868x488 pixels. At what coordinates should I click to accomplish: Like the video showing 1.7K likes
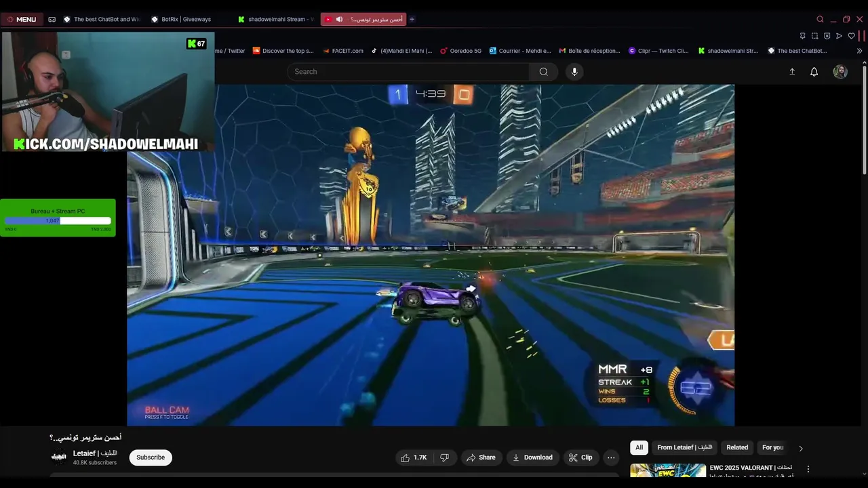pos(414,457)
